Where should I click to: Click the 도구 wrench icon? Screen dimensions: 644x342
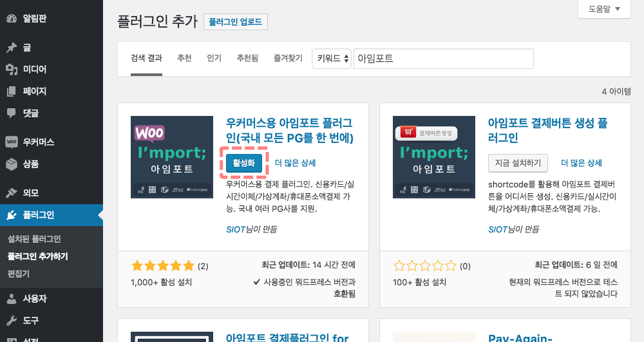click(12, 321)
